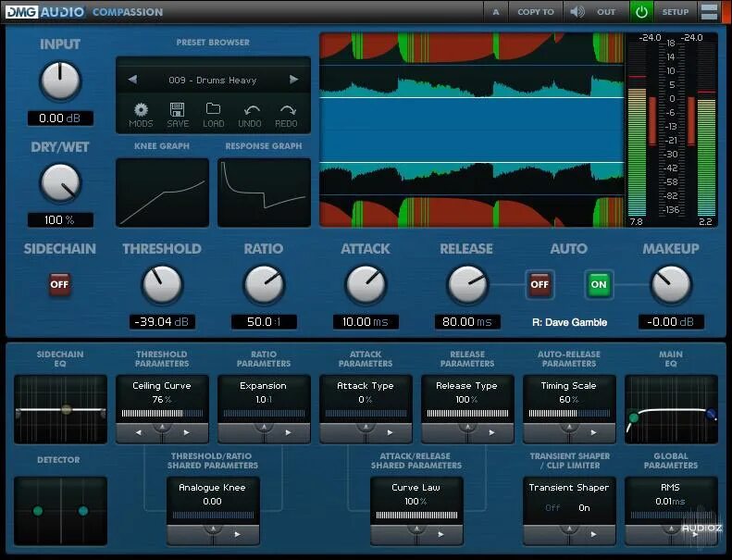The width and height of the screenshot is (732, 560).
Task: Select Transient Shaper Off option
Action: (x=552, y=507)
